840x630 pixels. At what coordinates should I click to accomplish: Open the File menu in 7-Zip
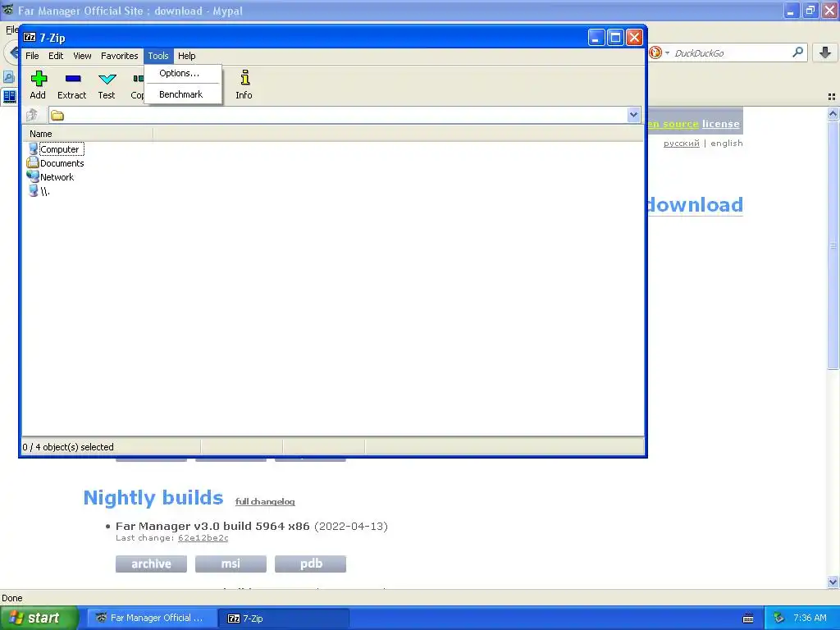tap(32, 56)
